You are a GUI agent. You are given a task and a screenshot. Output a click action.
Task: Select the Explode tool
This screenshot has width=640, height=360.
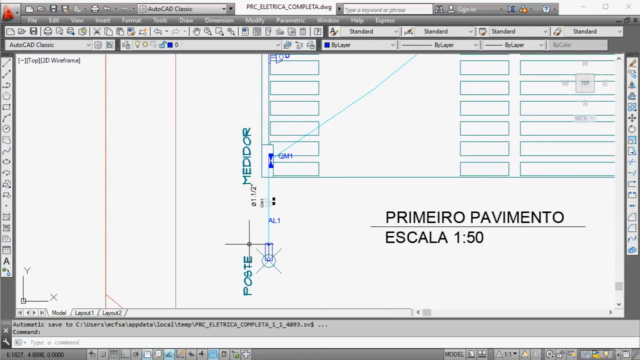click(632, 250)
